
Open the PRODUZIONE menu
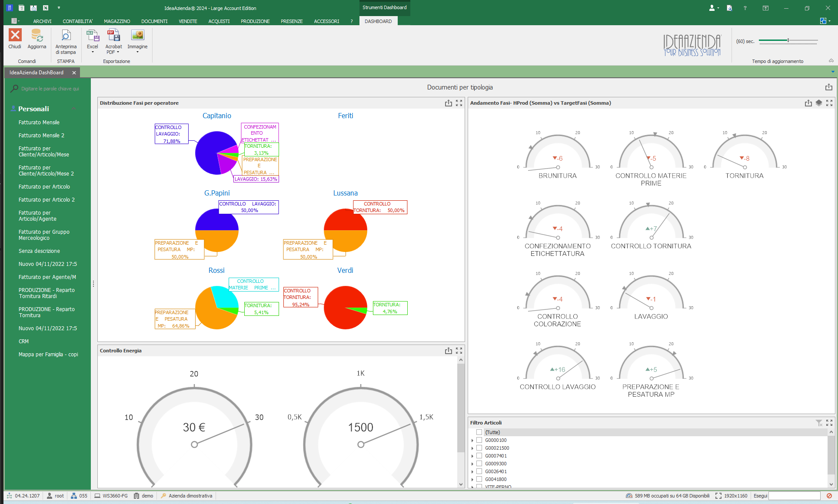tap(255, 21)
